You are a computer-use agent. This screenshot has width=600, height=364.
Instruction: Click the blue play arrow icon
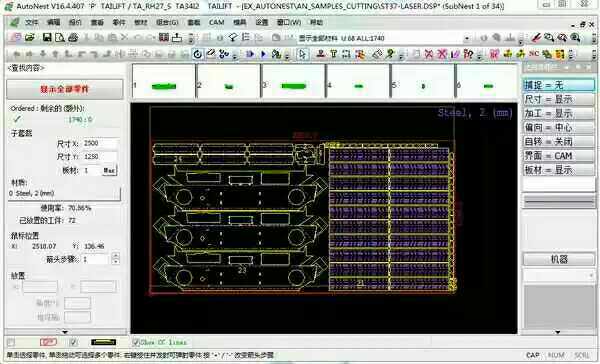(263, 54)
